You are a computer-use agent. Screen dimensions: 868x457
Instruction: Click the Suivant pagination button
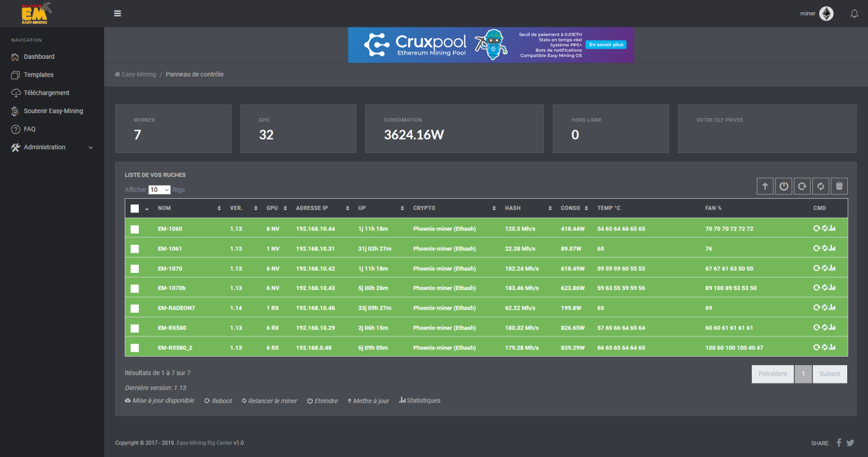coord(829,374)
